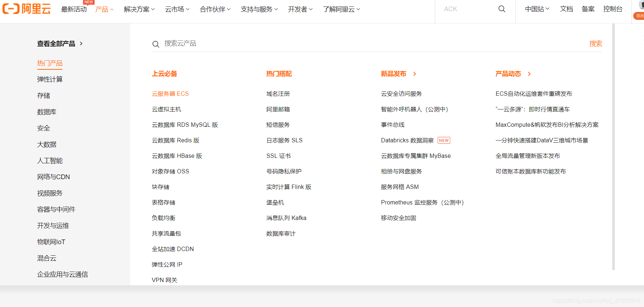Click the orange 搜索 button
This screenshot has width=644, height=307.
[x=596, y=44]
